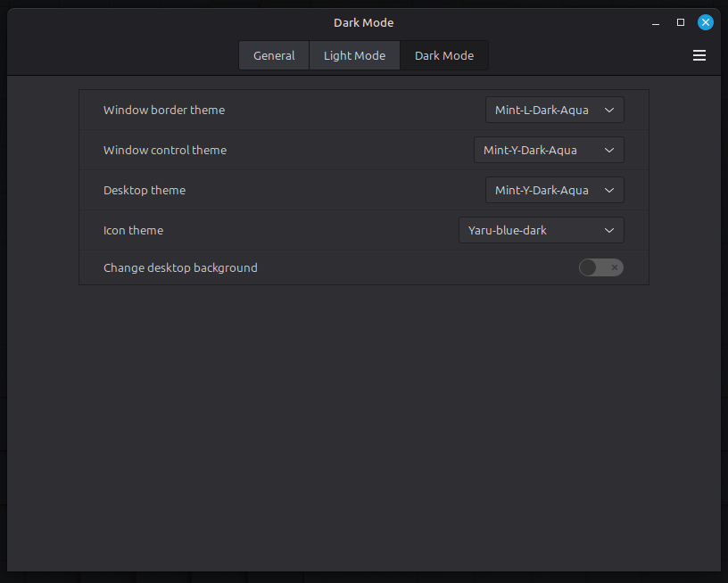Open the Icon theme dropdown
This screenshot has width=728, height=583.
click(542, 230)
